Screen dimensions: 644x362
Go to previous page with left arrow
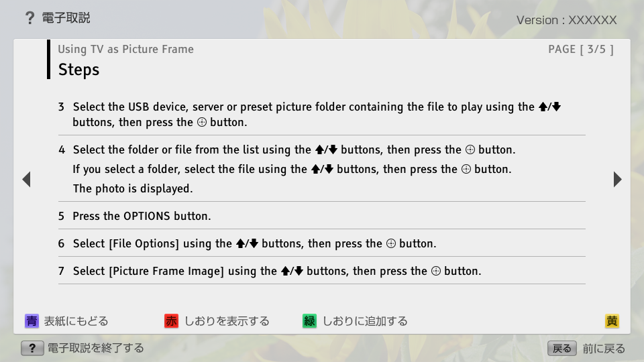[x=26, y=179]
